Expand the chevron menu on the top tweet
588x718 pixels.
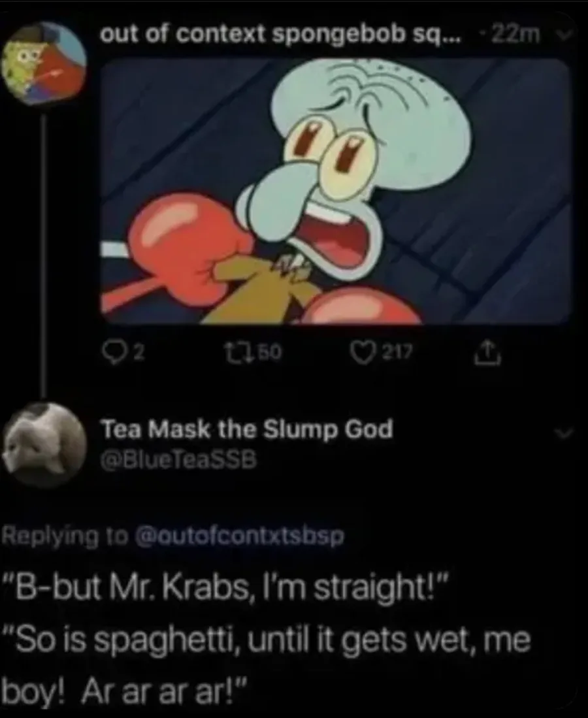pyautogui.click(x=563, y=35)
